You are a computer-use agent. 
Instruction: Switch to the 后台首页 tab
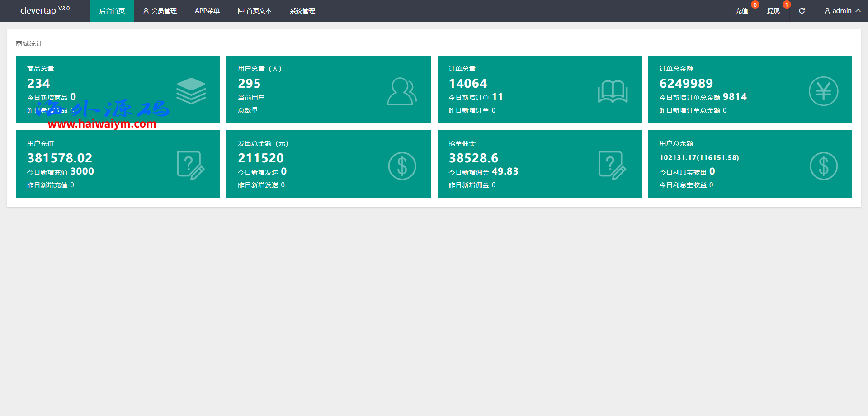coord(112,11)
